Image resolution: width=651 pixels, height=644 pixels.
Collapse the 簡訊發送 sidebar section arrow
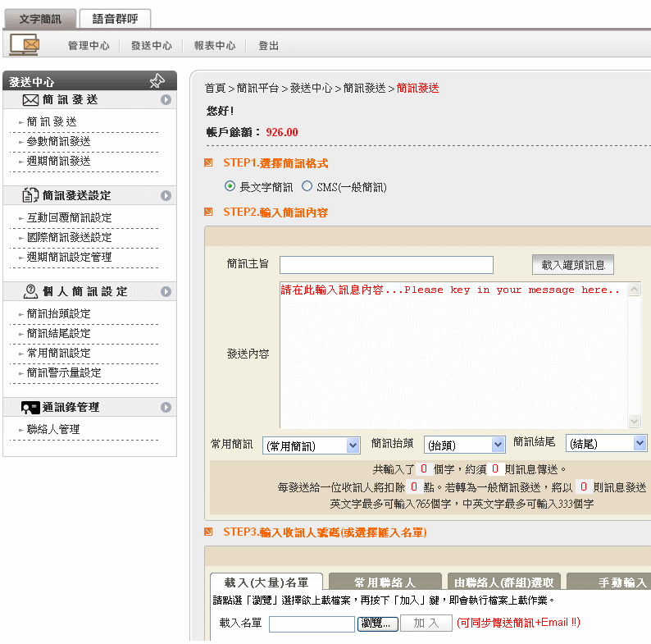click(166, 100)
